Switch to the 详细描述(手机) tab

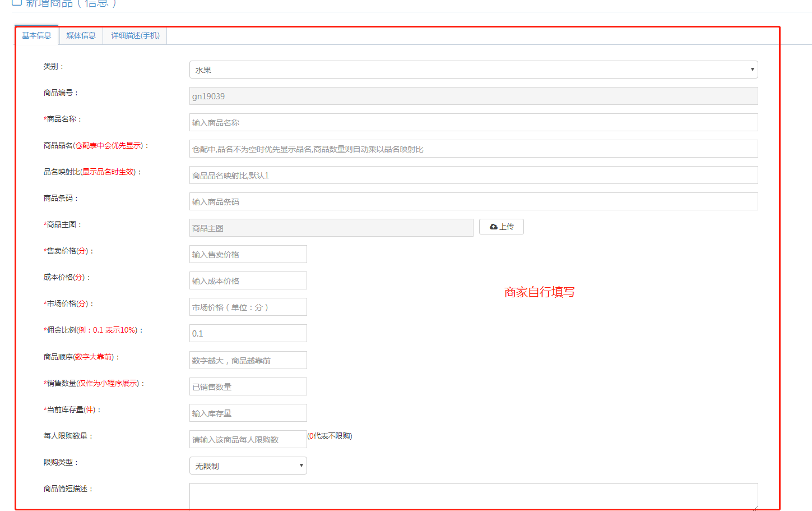135,35
